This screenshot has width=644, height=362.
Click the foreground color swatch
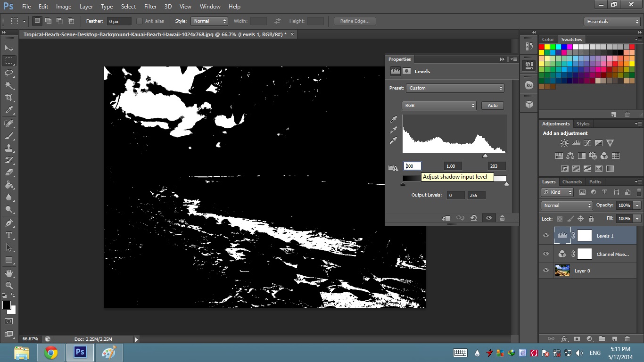(x=7, y=305)
